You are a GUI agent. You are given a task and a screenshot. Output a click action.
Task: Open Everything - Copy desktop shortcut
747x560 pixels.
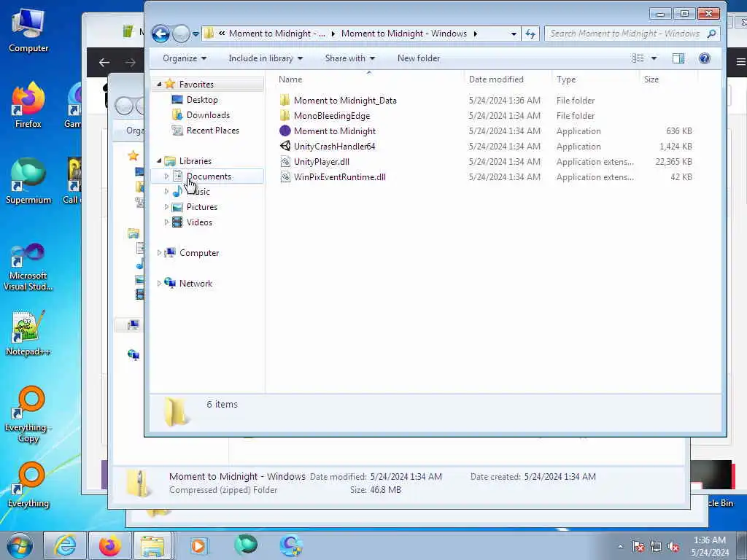point(28,415)
